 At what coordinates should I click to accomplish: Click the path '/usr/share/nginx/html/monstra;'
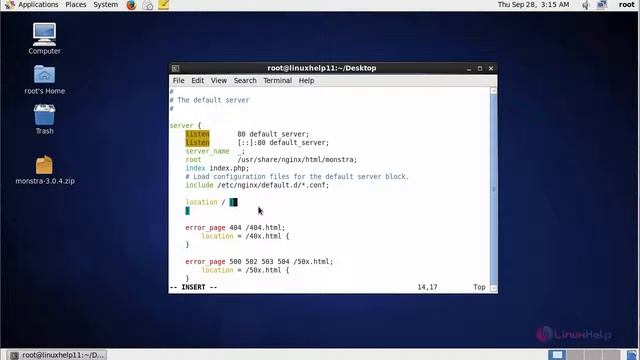297,160
